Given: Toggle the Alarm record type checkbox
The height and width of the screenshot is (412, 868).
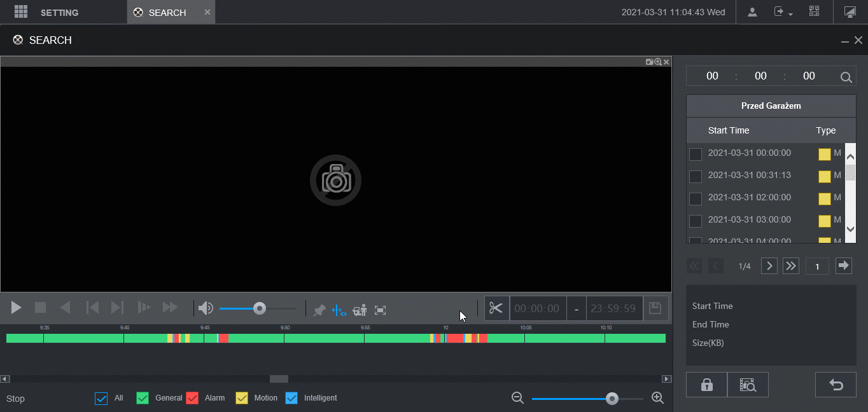Looking at the screenshot, I should pos(193,398).
